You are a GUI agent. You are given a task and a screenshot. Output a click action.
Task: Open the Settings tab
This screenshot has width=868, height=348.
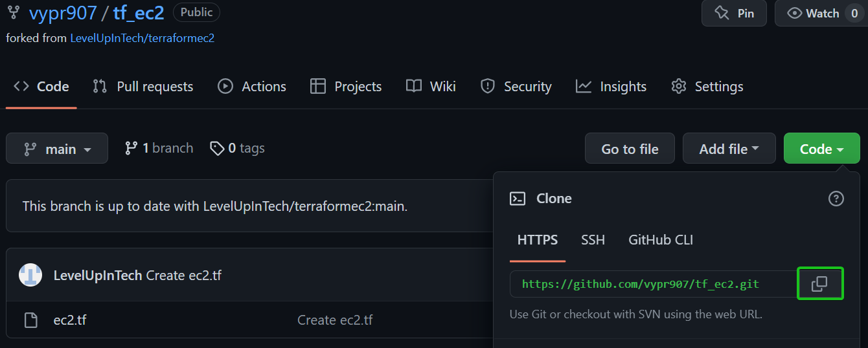[707, 87]
